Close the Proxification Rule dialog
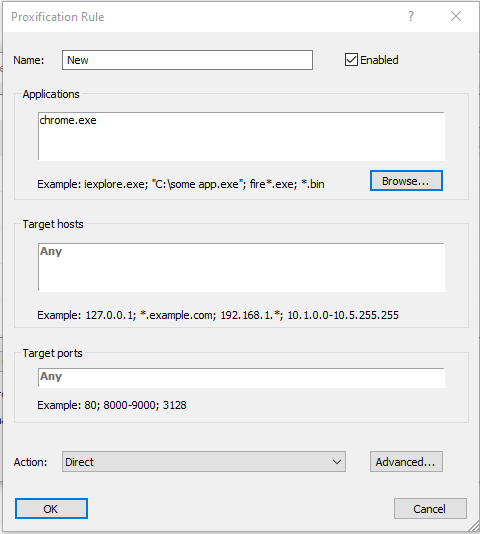The height and width of the screenshot is (534, 480). point(456,16)
